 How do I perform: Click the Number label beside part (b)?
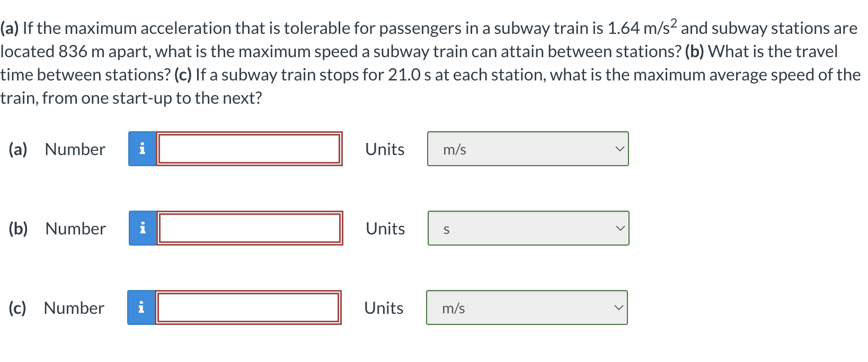pyautogui.click(x=74, y=228)
